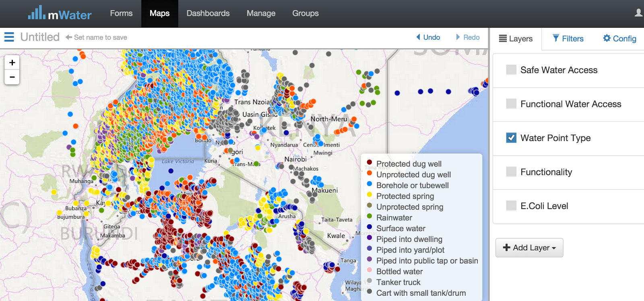This screenshot has width=644, height=301.
Task: Open the hamburger menu beside Untitled
Action: (9, 37)
